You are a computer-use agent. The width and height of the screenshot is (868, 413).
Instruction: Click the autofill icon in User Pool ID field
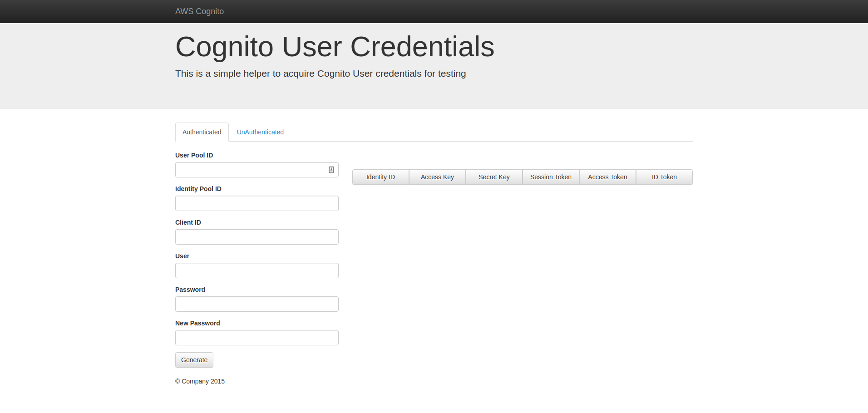(x=331, y=170)
